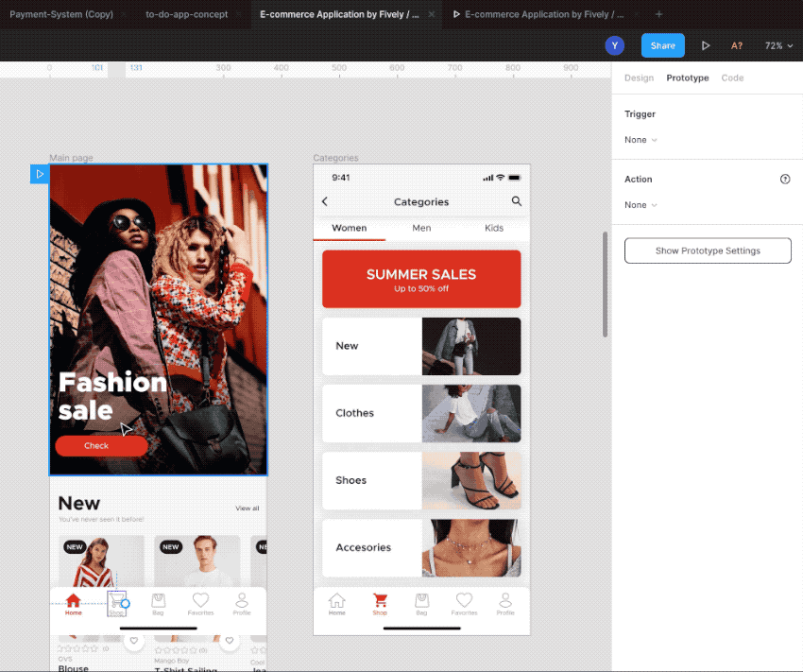Close the Payment-System (Copy) tab
Image resolution: width=803 pixels, height=672 pixels.
(124, 14)
